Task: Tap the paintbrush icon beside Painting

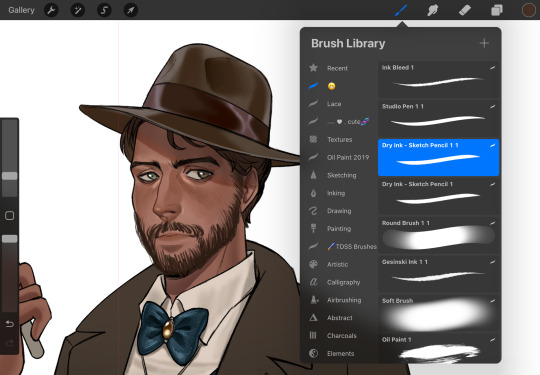Action: point(313,229)
